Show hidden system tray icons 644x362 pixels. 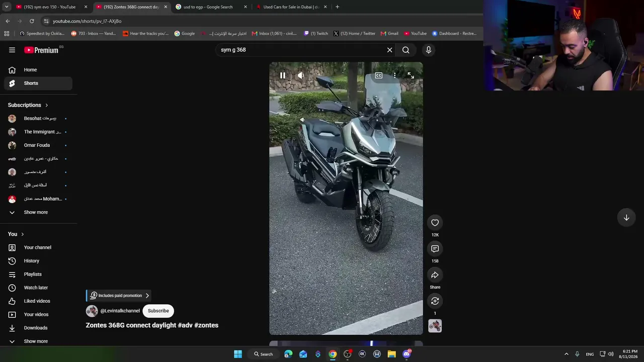pos(566,354)
